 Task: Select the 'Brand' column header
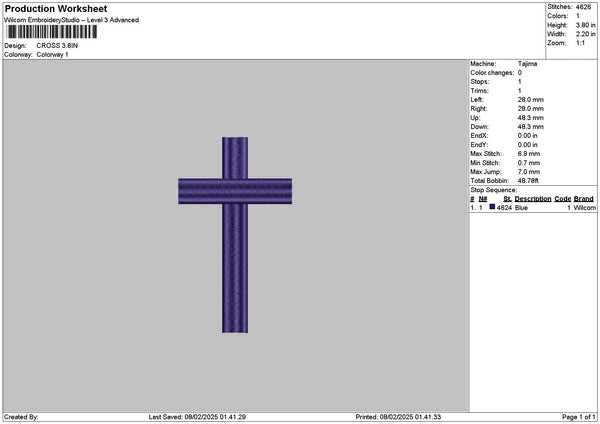click(584, 199)
